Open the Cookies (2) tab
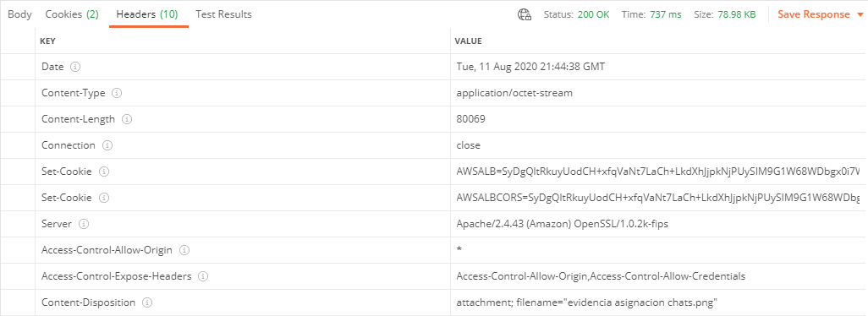 pos(72,14)
